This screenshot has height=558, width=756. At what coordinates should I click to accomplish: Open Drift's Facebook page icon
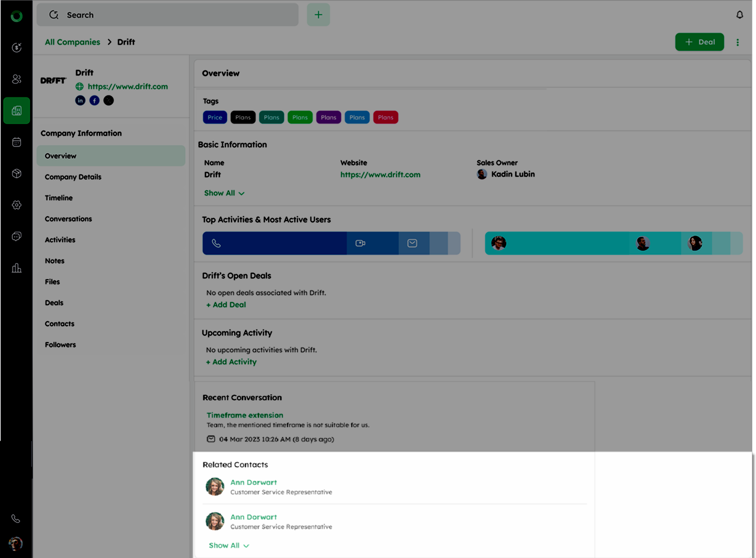[x=95, y=101]
